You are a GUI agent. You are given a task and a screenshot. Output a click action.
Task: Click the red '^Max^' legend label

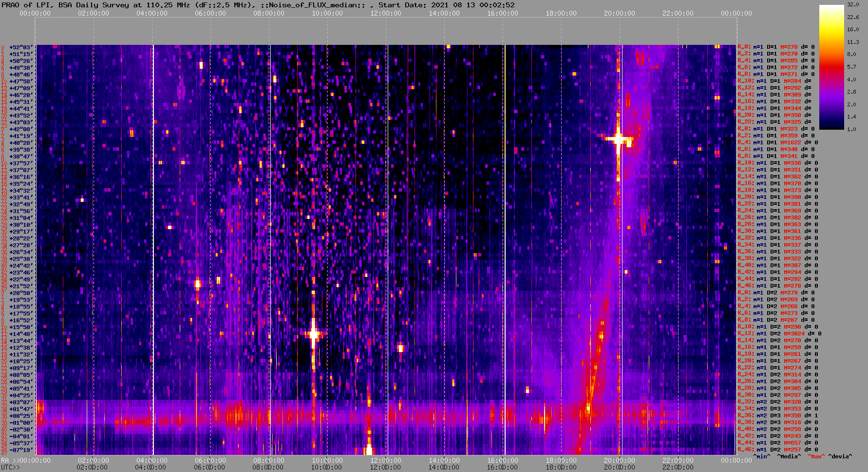815,457
